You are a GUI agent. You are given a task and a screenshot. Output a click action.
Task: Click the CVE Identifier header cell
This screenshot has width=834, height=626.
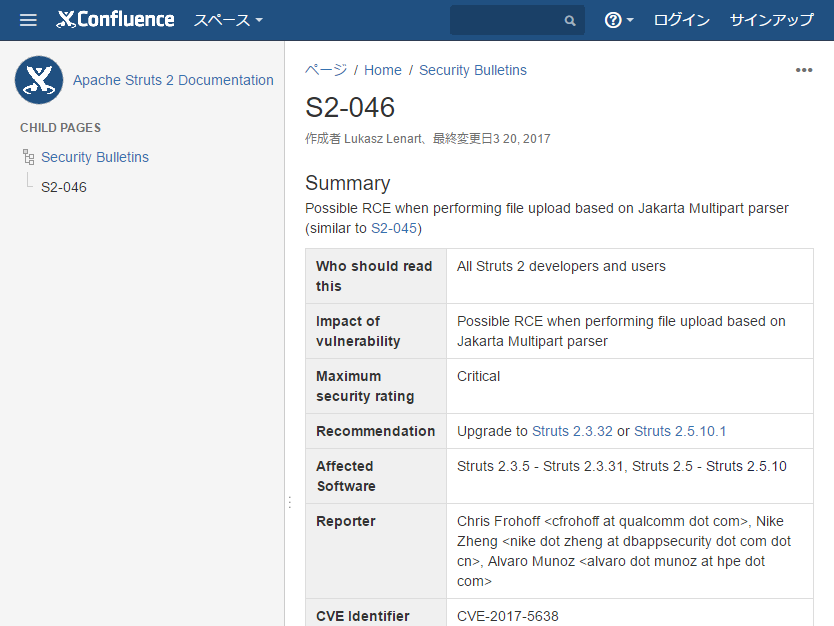[376, 613]
